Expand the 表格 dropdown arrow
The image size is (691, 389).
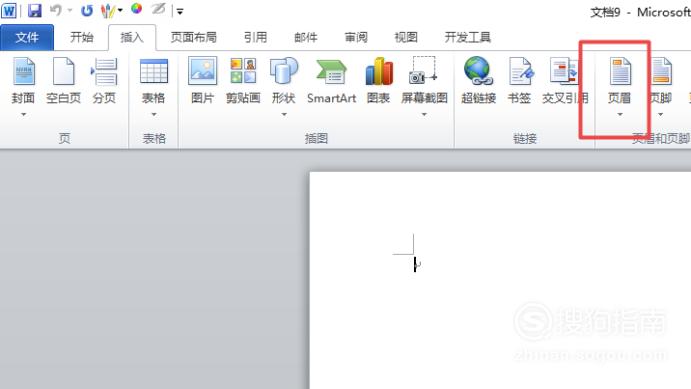[x=154, y=115]
